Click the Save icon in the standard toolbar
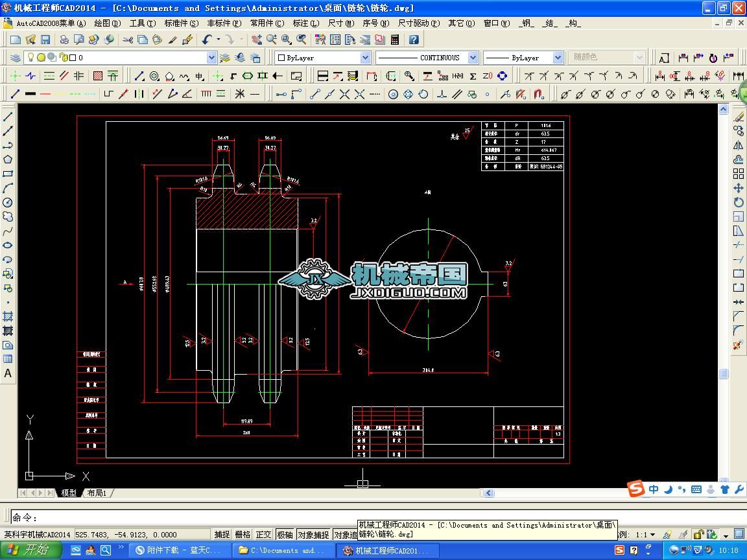Screen dimensions: 747x560 [x=45, y=40]
